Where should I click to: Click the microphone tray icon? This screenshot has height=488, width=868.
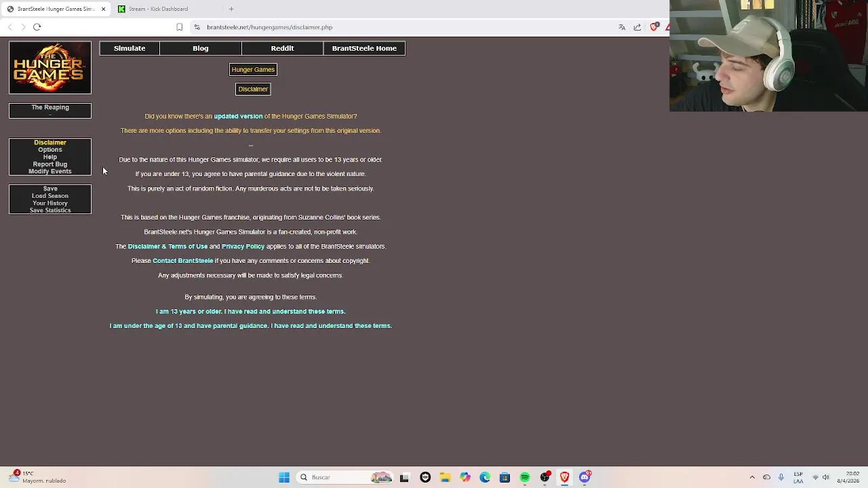pyautogui.click(x=781, y=477)
